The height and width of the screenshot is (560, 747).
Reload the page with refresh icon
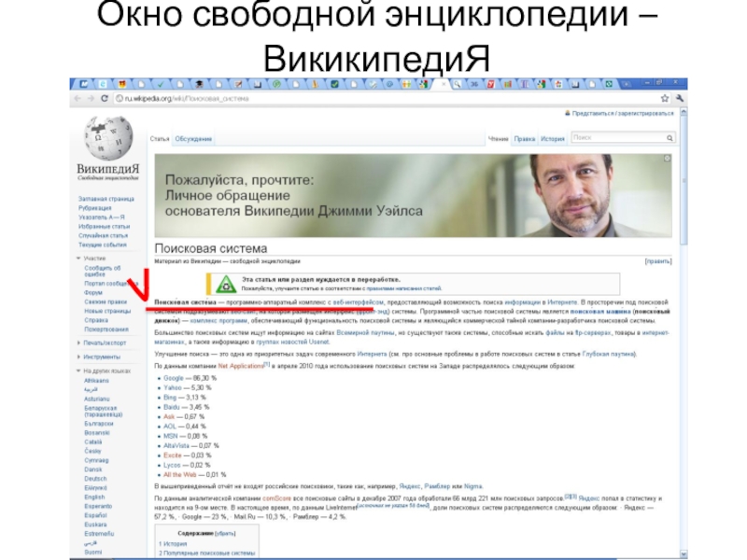pyautogui.click(x=105, y=99)
